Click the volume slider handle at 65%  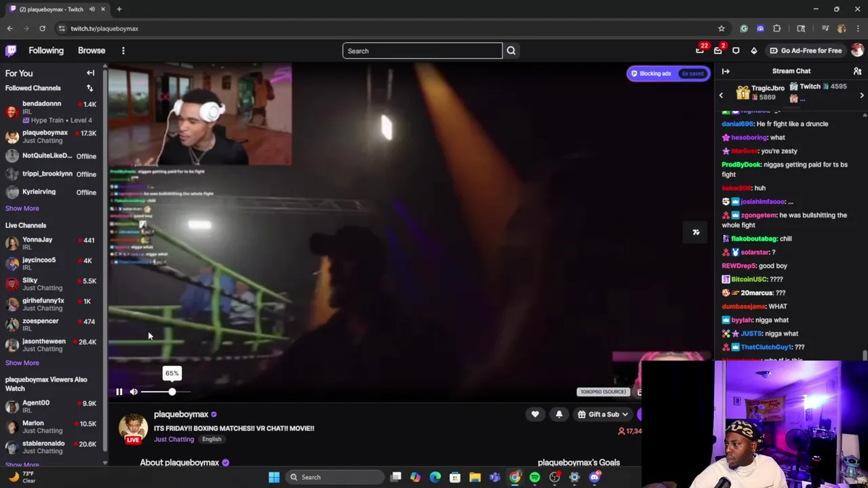(x=172, y=392)
